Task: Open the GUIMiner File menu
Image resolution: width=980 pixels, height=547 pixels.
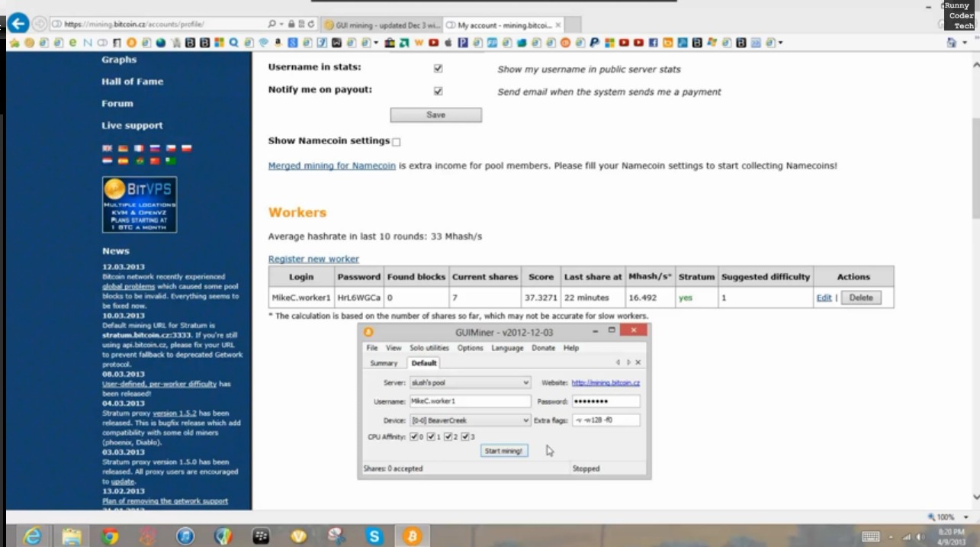Action: point(372,348)
